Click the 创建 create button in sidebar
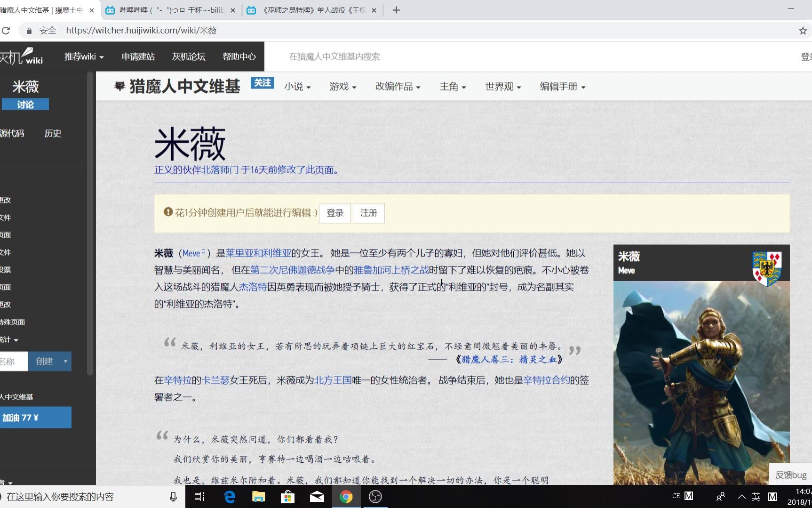812x508 pixels. 44,362
